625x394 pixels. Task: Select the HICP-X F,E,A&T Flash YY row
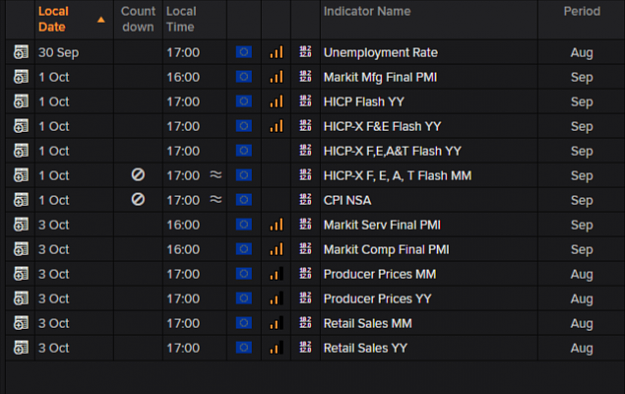315,151
